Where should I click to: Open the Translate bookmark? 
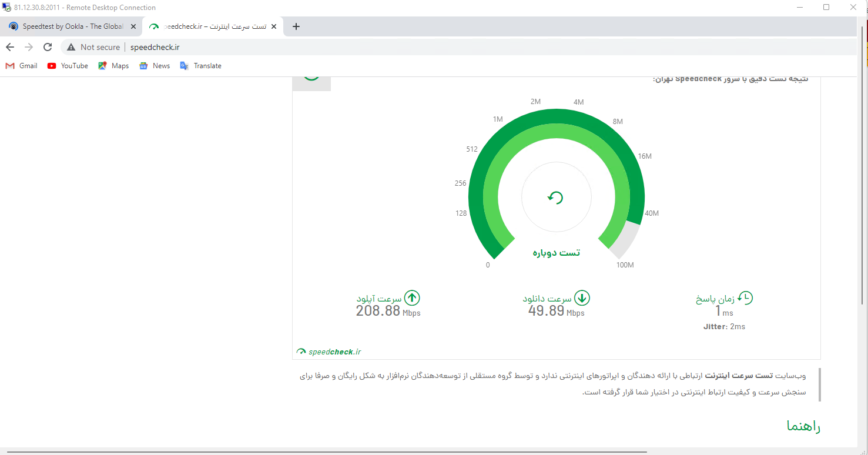[201, 66]
